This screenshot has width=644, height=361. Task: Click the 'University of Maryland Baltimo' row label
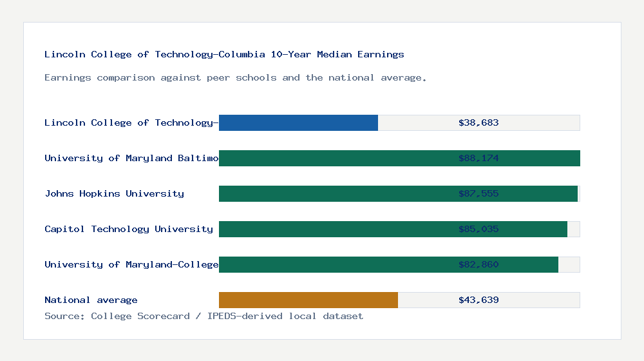(131, 159)
